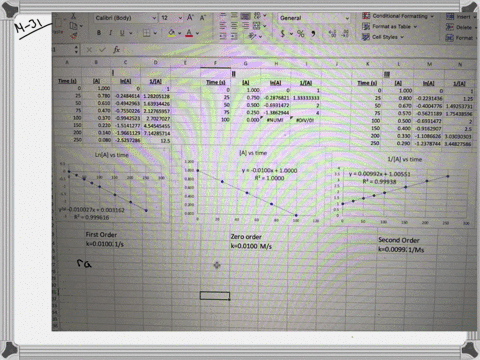The height and width of the screenshot is (360, 480).
Task: Toggle Wrap Text for the cell
Action: tap(257, 15)
